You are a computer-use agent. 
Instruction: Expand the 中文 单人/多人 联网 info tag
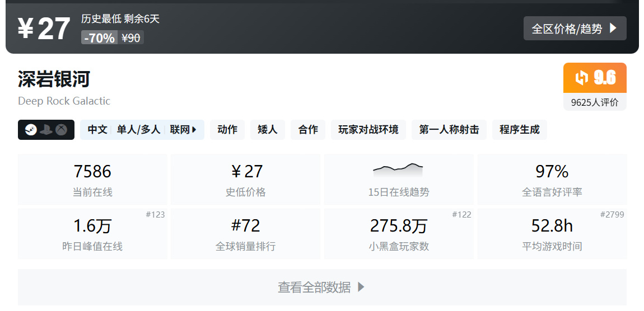click(x=142, y=130)
